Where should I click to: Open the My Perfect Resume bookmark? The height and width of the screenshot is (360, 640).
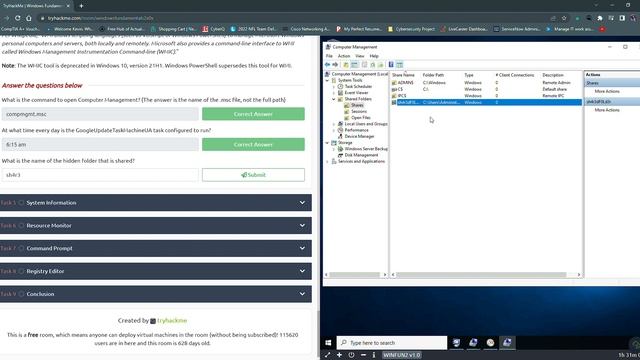(x=358, y=29)
